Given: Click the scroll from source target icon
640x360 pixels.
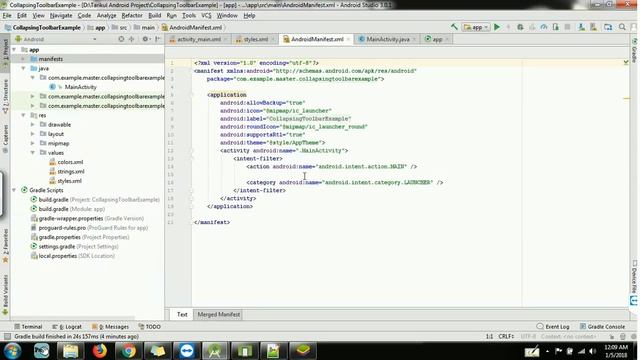Looking at the screenshot, I should 121,39.
